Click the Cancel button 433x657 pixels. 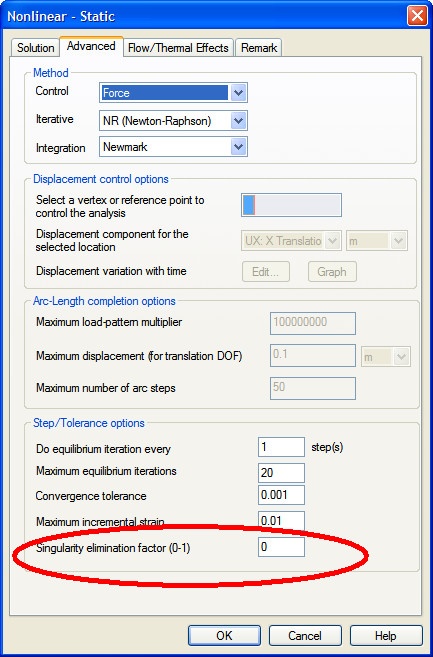305,636
